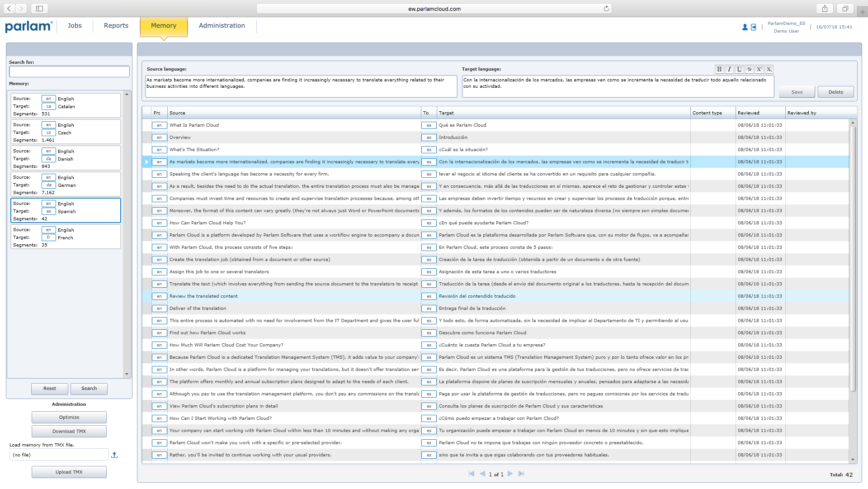868x489 pixels.
Task: Open the user profile icon
Action: pos(744,27)
